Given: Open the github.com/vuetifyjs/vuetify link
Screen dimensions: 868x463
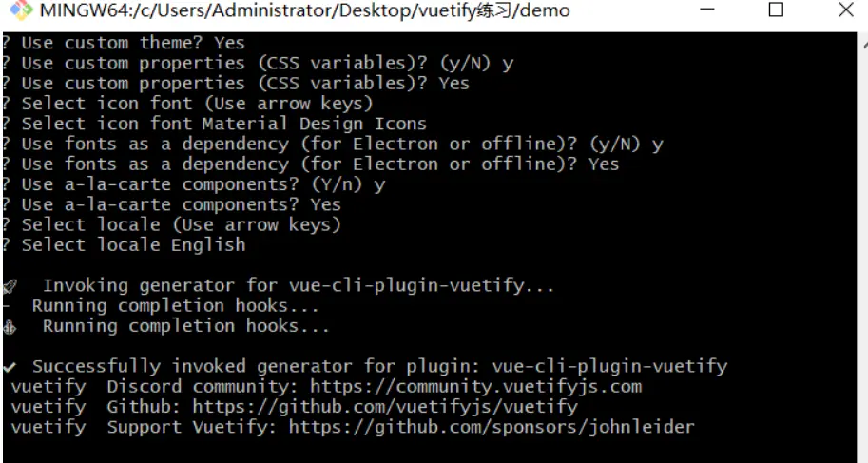Looking at the screenshot, I should point(385,407).
